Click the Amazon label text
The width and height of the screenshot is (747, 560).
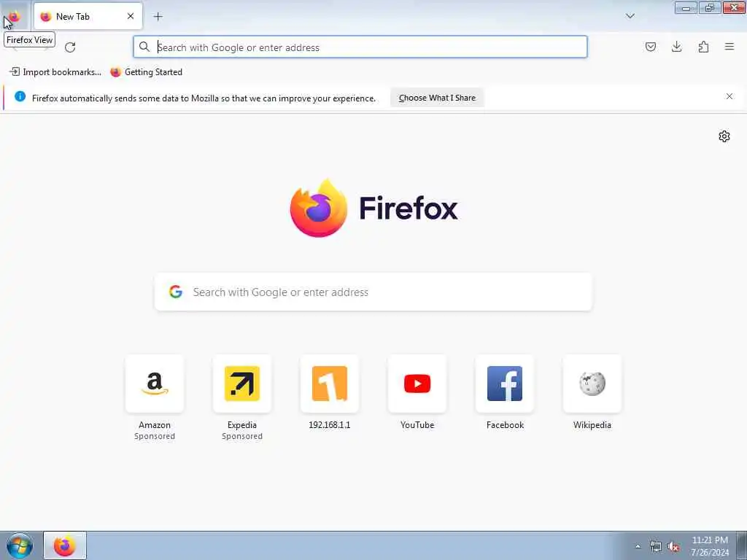[x=155, y=425]
